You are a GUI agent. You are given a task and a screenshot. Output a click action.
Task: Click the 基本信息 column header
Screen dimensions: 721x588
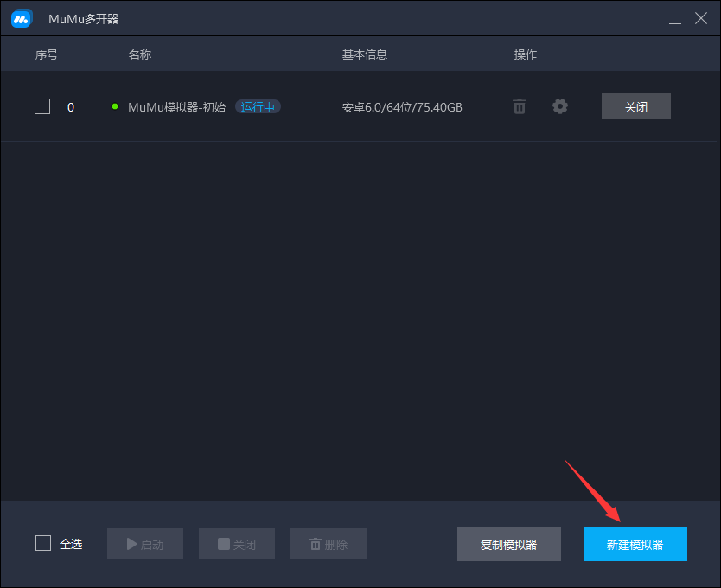click(x=365, y=54)
